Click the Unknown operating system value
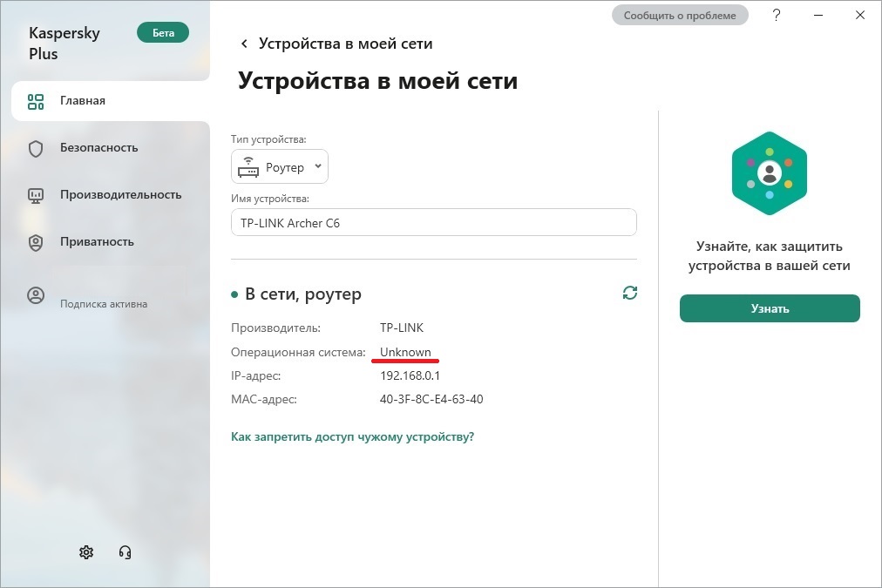Viewport: 882px width, 588px height. (405, 352)
